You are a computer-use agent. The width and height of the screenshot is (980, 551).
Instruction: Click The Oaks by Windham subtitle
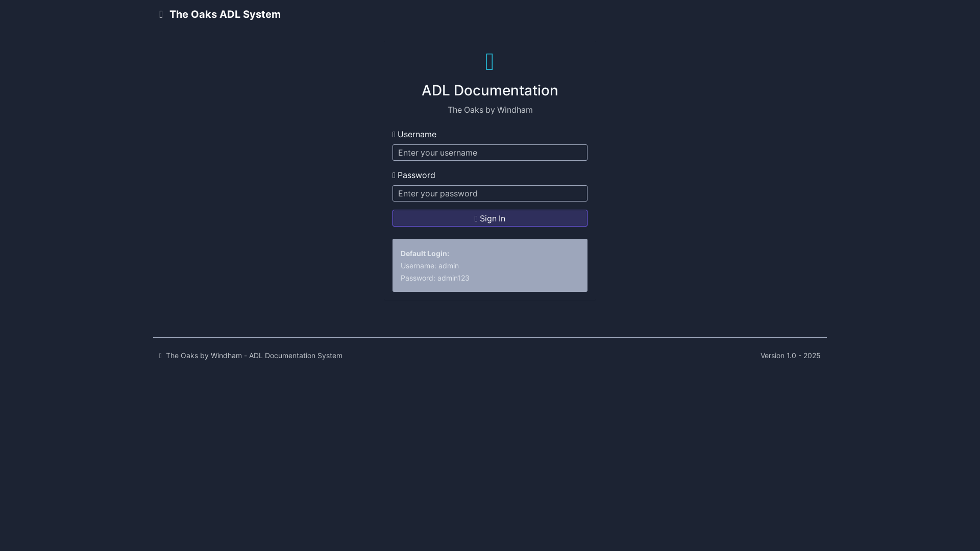[x=490, y=110]
